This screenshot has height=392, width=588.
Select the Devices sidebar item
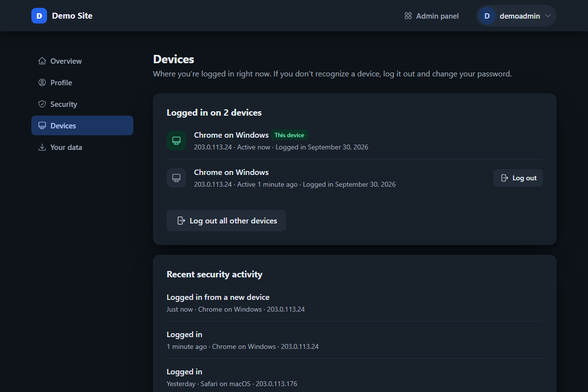(x=82, y=125)
